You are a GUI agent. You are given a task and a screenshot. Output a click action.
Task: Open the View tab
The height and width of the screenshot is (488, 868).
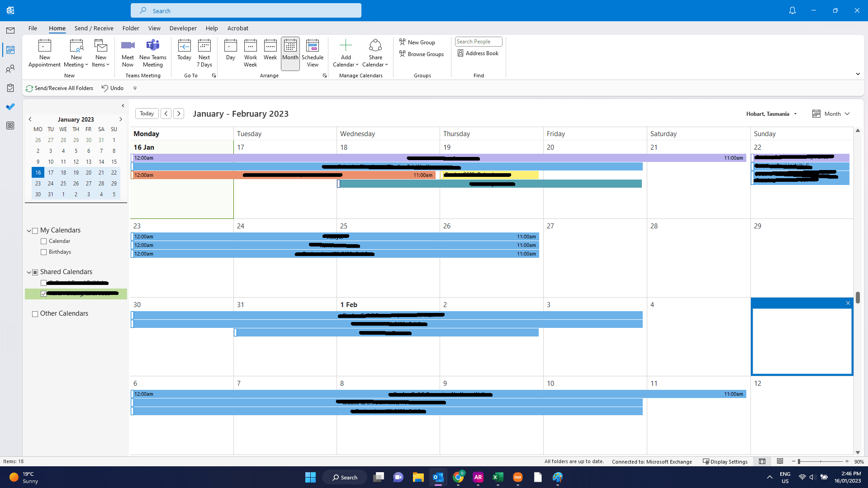point(154,28)
